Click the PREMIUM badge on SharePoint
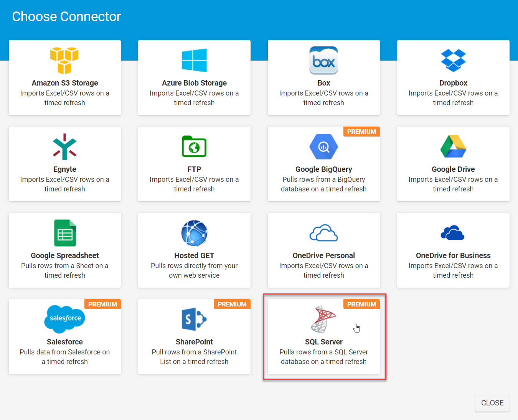The image size is (518, 420). [x=232, y=304]
